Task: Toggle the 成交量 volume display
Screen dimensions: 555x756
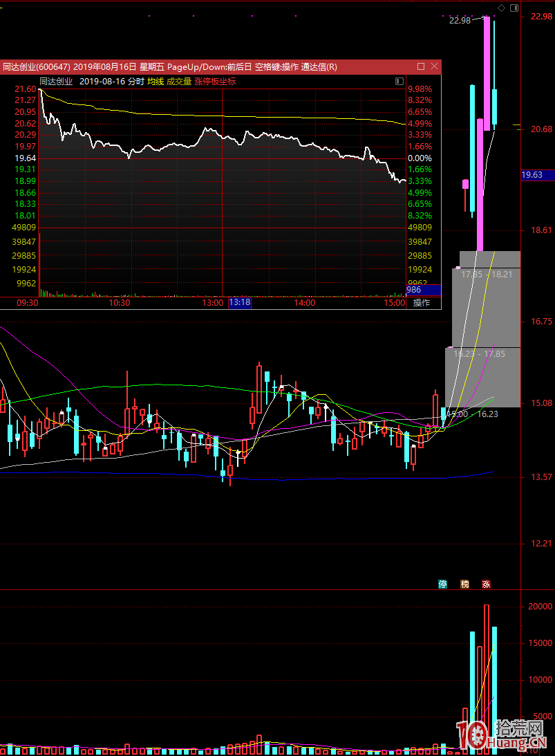Action: click(179, 82)
